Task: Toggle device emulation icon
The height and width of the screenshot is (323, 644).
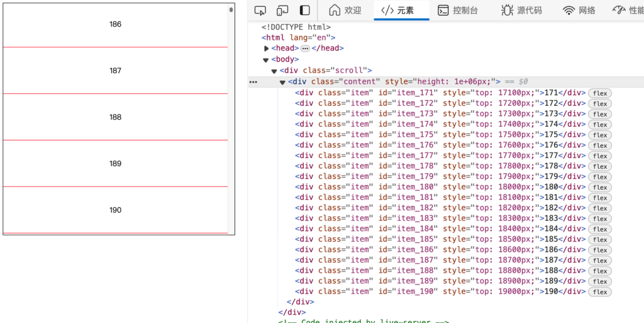Action: (x=282, y=10)
